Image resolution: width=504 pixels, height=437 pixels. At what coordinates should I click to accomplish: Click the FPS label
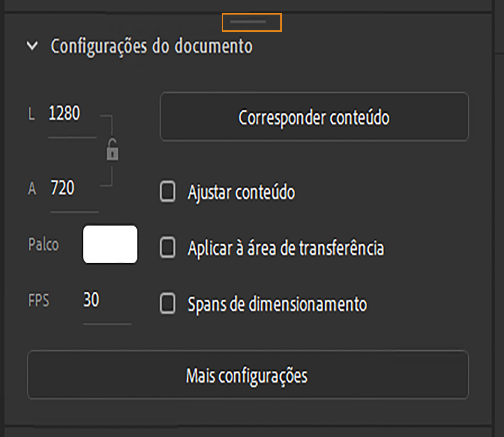(x=38, y=300)
